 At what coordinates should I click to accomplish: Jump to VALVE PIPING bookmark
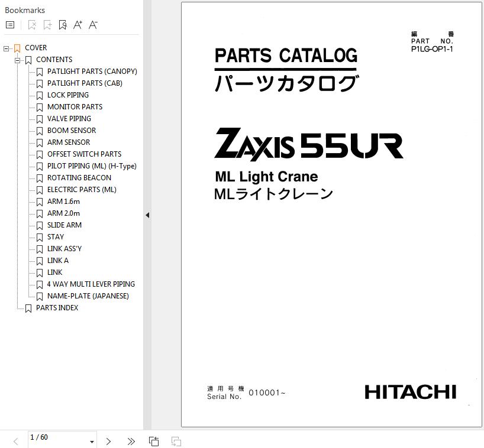pyautogui.click(x=69, y=119)
